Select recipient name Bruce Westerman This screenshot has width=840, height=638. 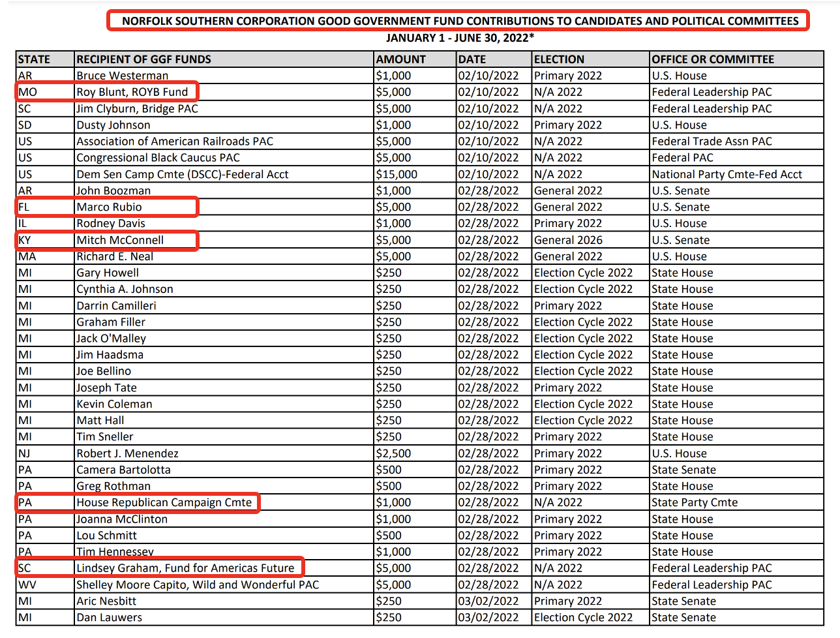click(x=123, y=76)
